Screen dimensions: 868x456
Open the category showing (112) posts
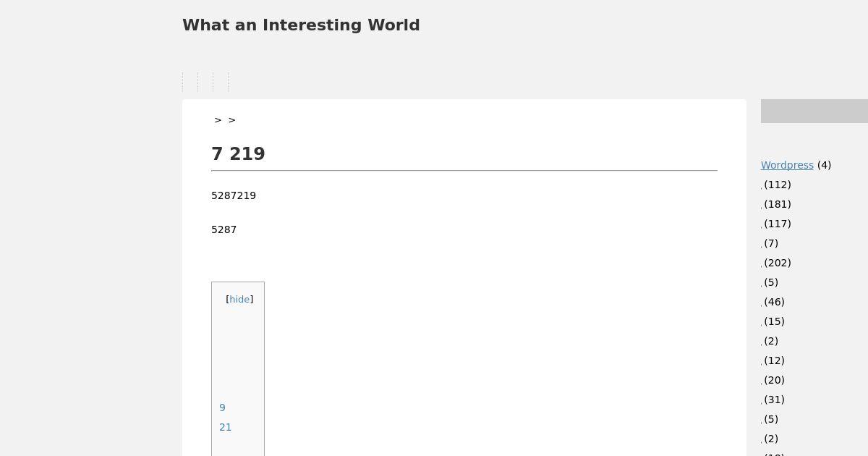762,186
